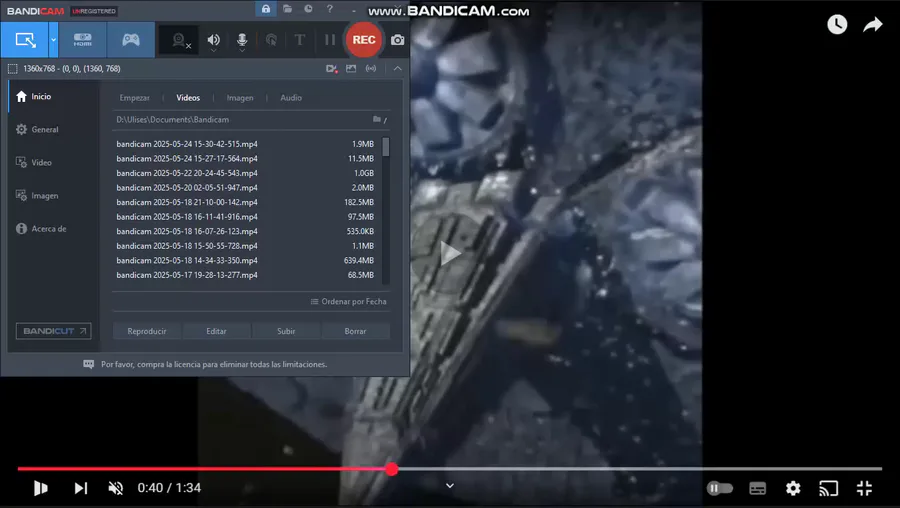
Task: Select bandicam 2025-05-24 15-30-42-515.mp4
Action: [x=246, y=144]
